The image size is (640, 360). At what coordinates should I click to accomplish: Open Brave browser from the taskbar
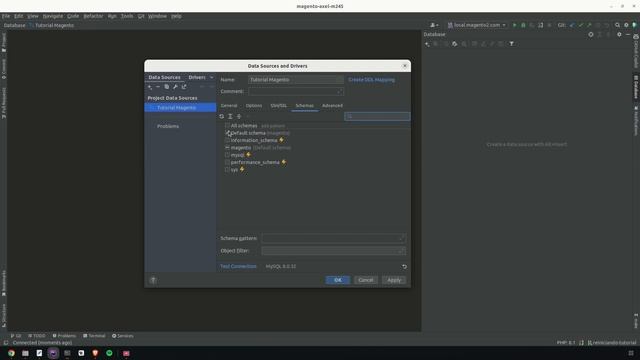click(x=95, y=353)
